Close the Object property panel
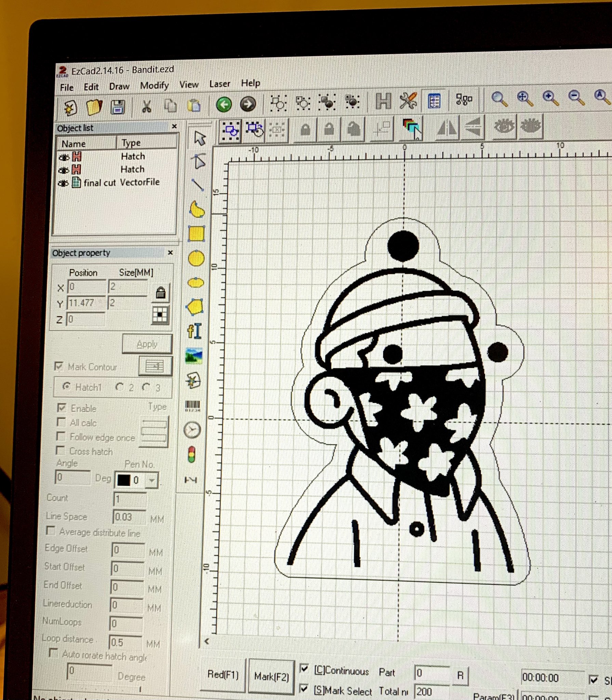Image resolution: width=612 pixels, height=700 pixels. 170,253
